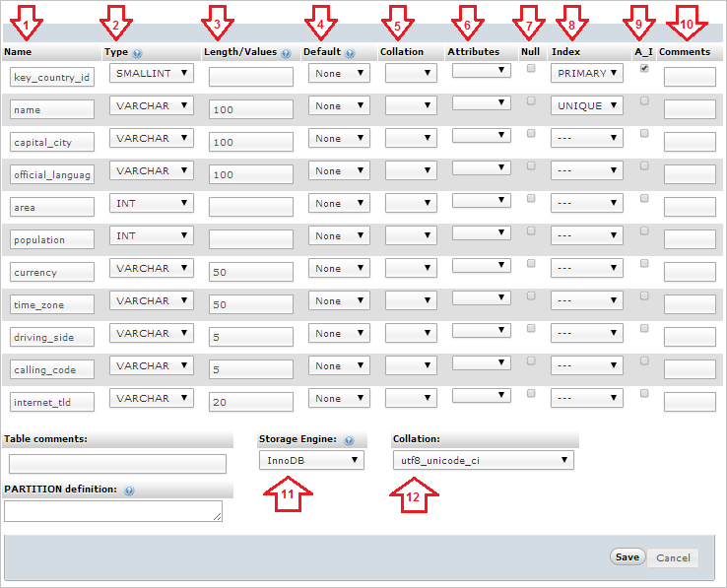Open the Type dropdown for area column
727x588 pixels.
coord(151,204)
